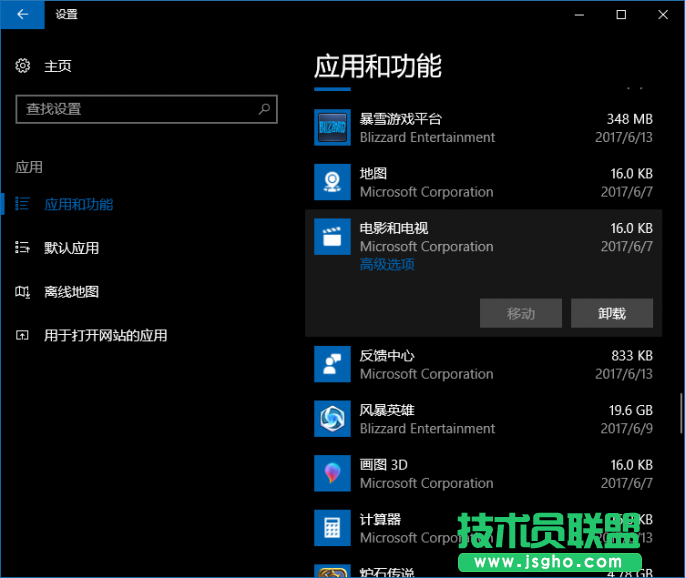
Task: Open the Home gear icon
Action: [x=23, y=66]
